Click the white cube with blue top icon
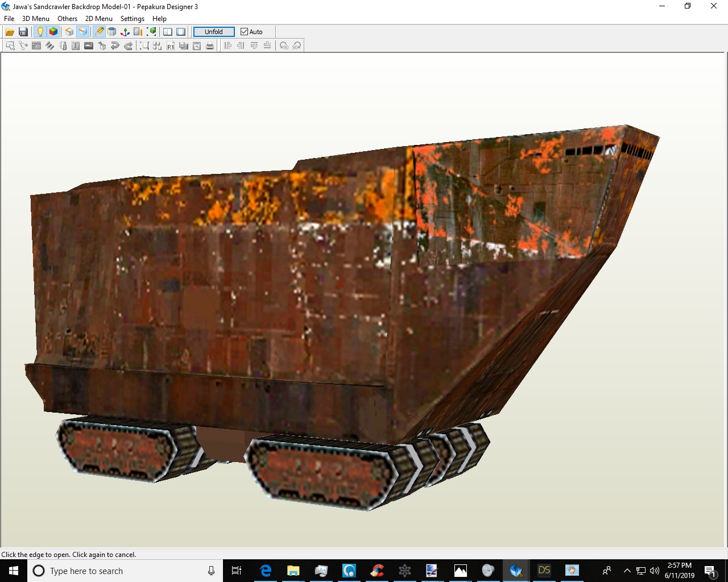 coord(82,32)
